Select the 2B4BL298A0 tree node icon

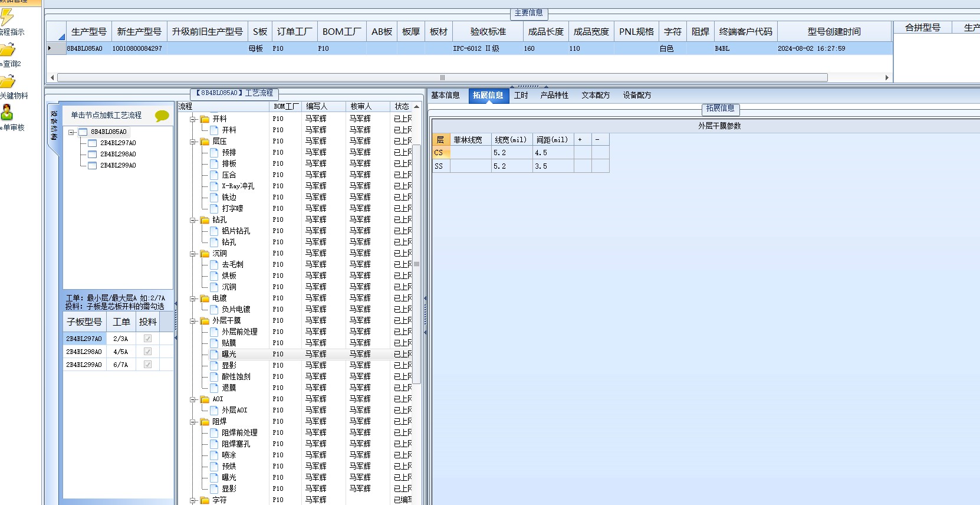[93, 155]
